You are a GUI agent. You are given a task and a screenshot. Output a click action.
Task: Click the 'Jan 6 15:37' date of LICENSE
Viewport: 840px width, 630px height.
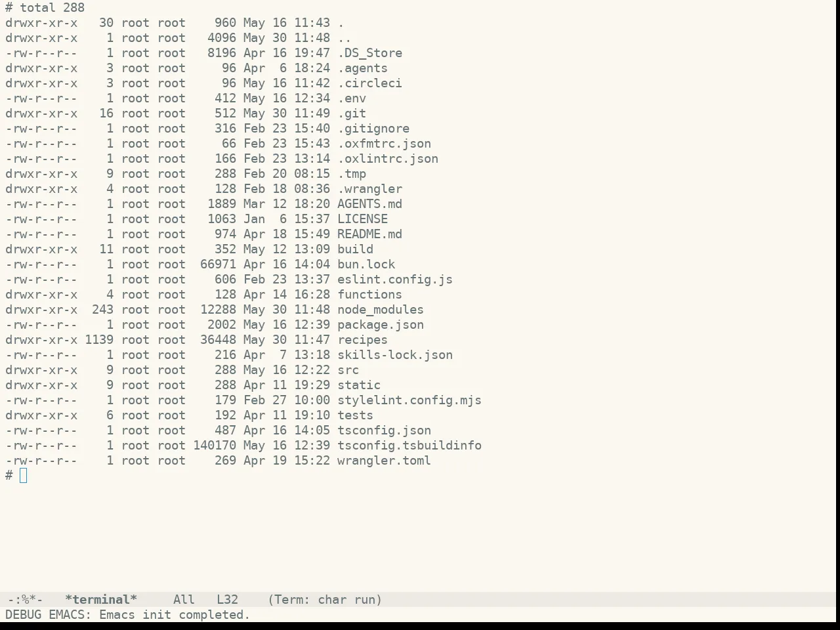pos(287,219)
